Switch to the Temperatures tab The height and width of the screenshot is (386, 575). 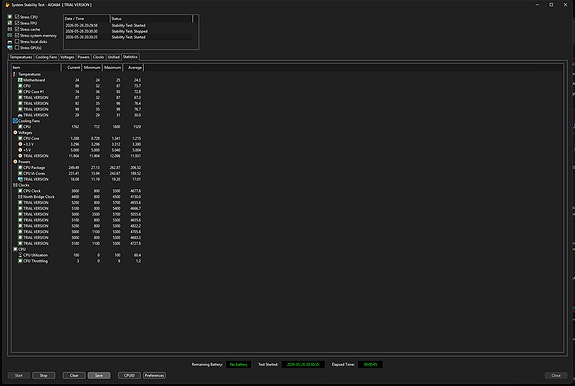(x=21, y=57)
